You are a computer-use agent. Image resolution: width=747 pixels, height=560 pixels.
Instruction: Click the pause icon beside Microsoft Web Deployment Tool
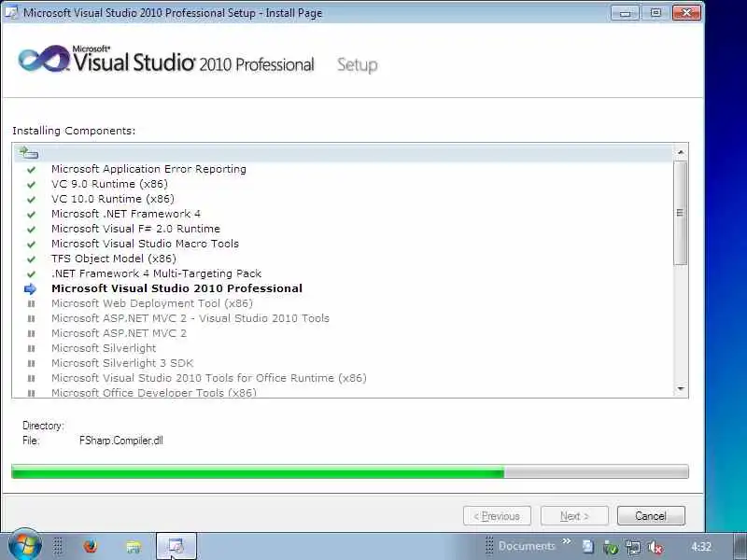[x=32, y=304]
